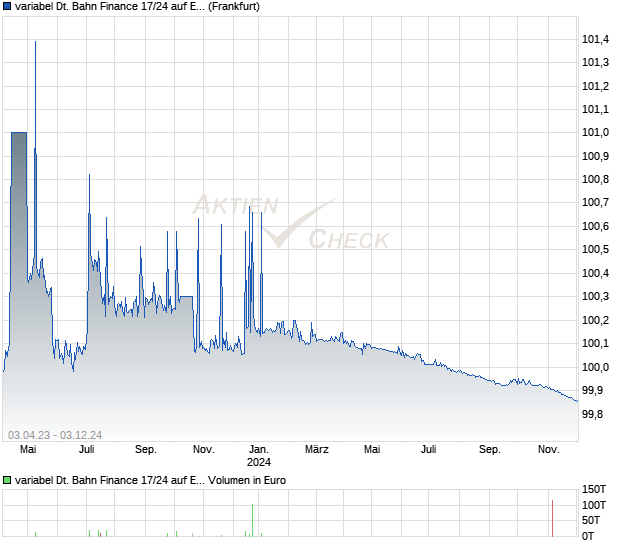Click the '50T' volume axis label

point(591,520)
